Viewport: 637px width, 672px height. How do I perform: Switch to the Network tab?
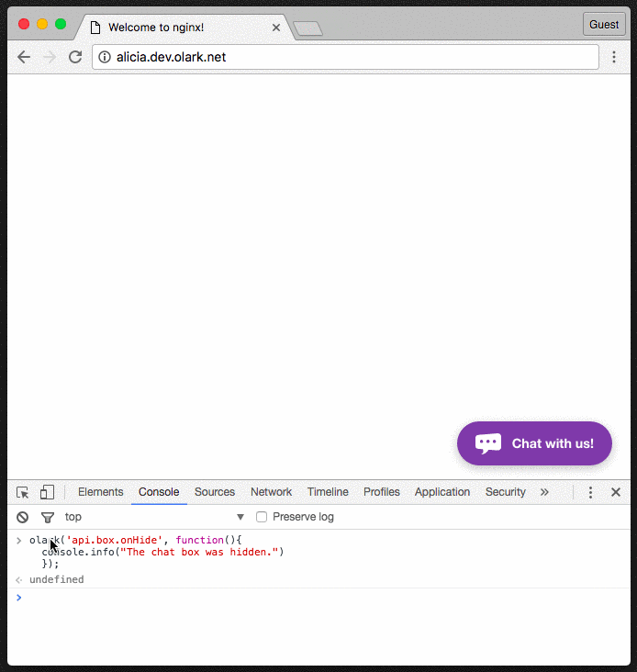click(x=271, y=492)
